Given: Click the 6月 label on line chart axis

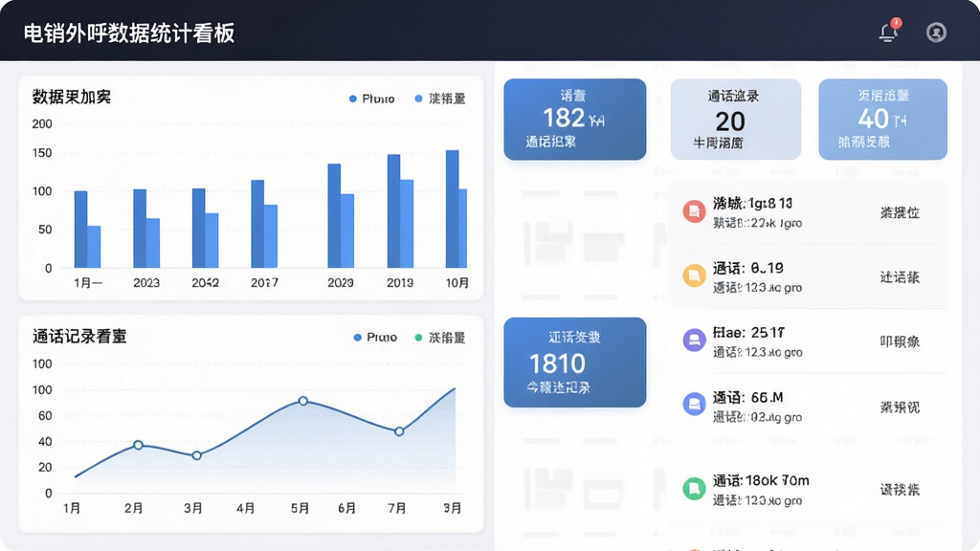Looking at the screenshot, I should [346, 508].
